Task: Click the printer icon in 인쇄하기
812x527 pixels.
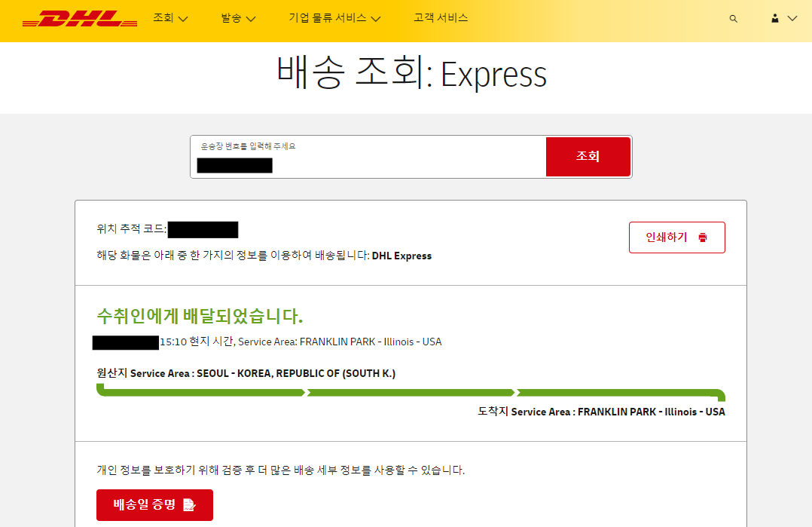Action: (703, 237)
